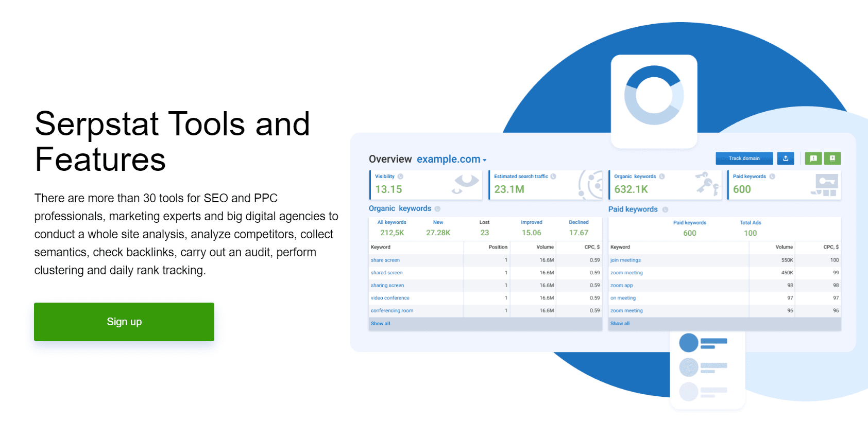Click the 'video conference' keyword link
Viewport: 868px width, 439px height.
[390, 298]
